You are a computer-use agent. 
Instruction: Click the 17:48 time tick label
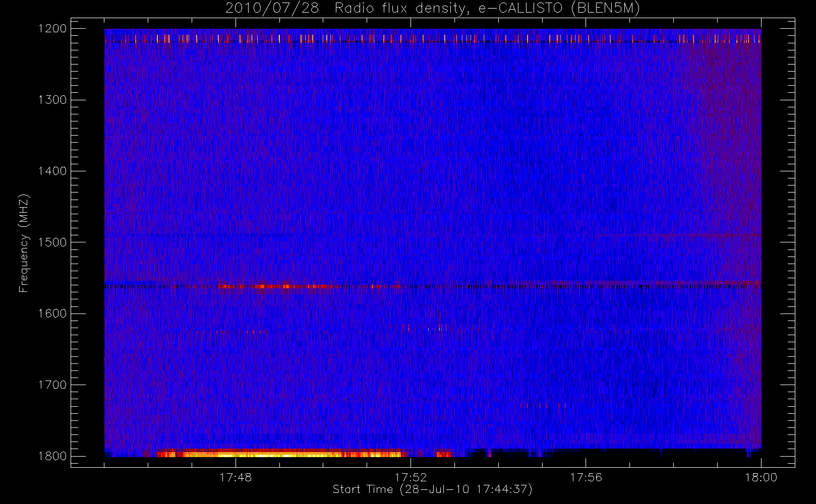pos(236,477)
